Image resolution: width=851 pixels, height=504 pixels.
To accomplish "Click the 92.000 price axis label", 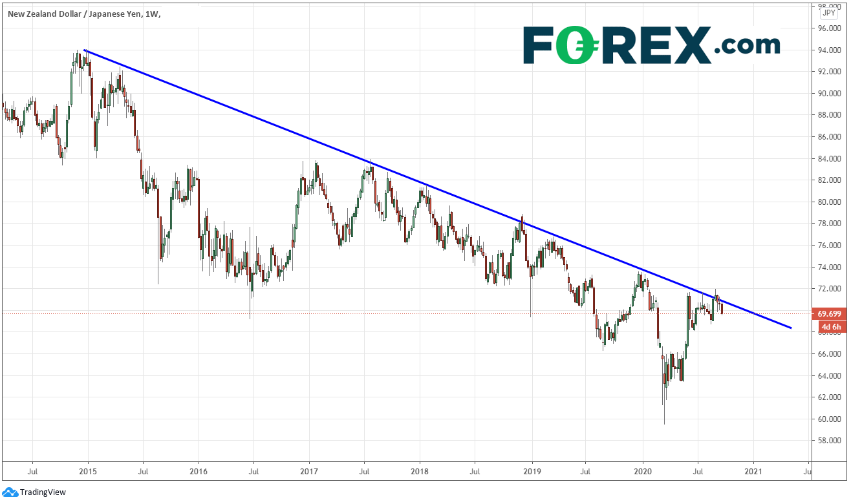I will tap(829, 72).
